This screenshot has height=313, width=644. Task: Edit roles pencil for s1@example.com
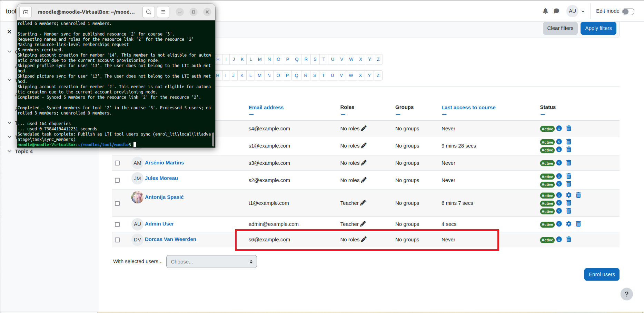364,145
